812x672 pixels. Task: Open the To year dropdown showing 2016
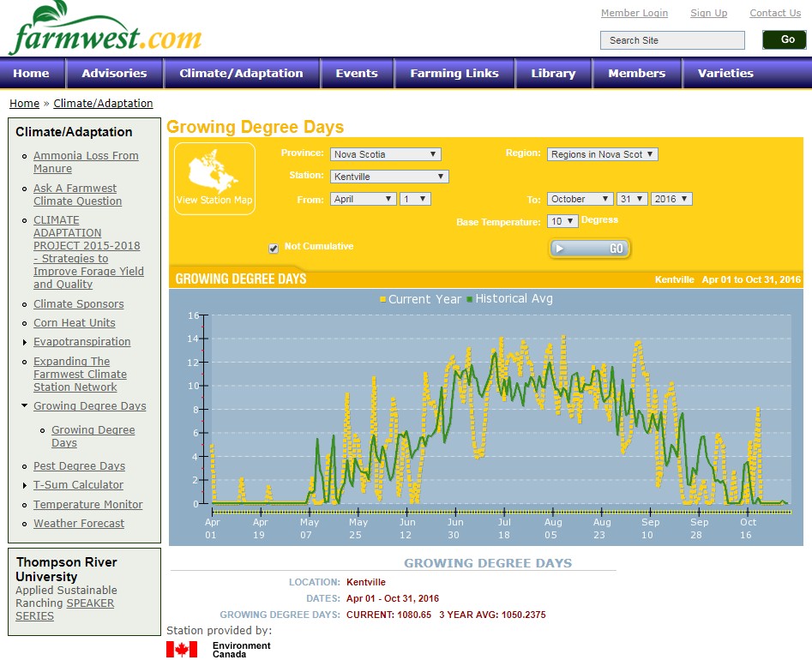coord(671,199)
